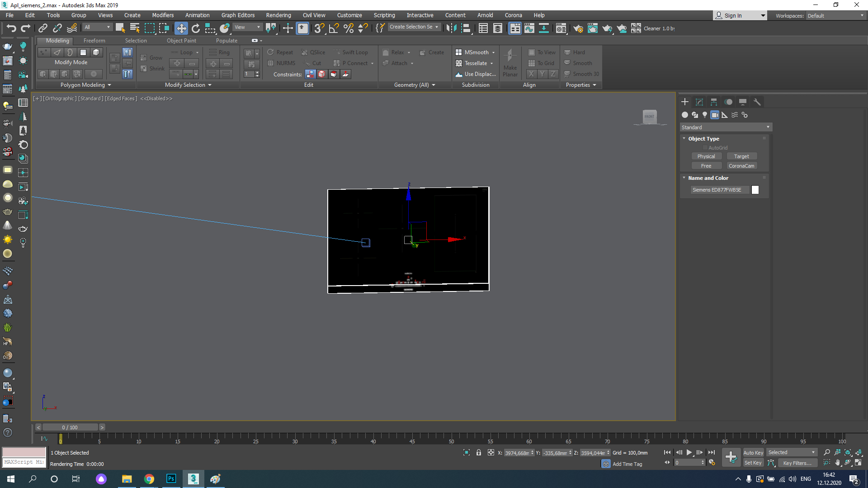Open the Select by Name list icon

pos(135,28)
